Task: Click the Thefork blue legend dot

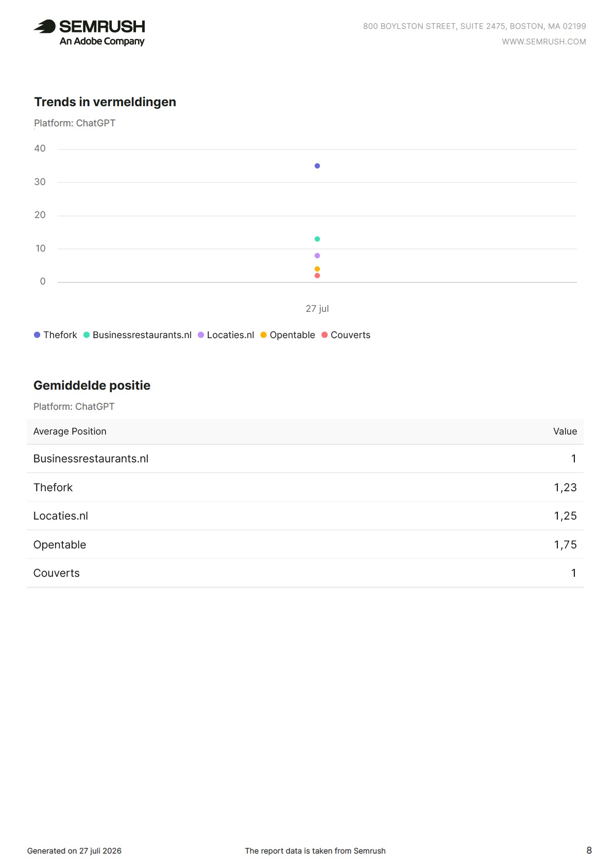Action: (37, 335)
